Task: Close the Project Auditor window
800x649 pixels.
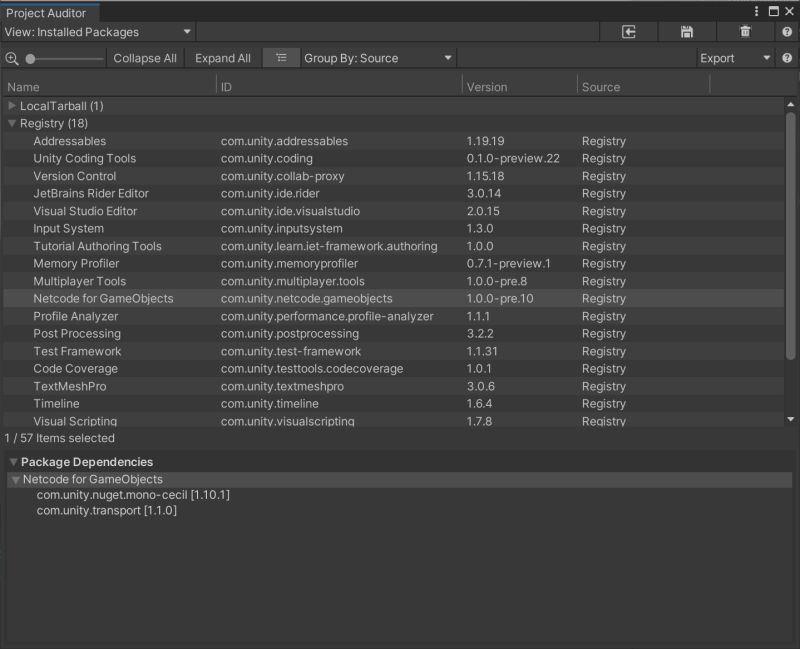Action: tap(789, 11)
